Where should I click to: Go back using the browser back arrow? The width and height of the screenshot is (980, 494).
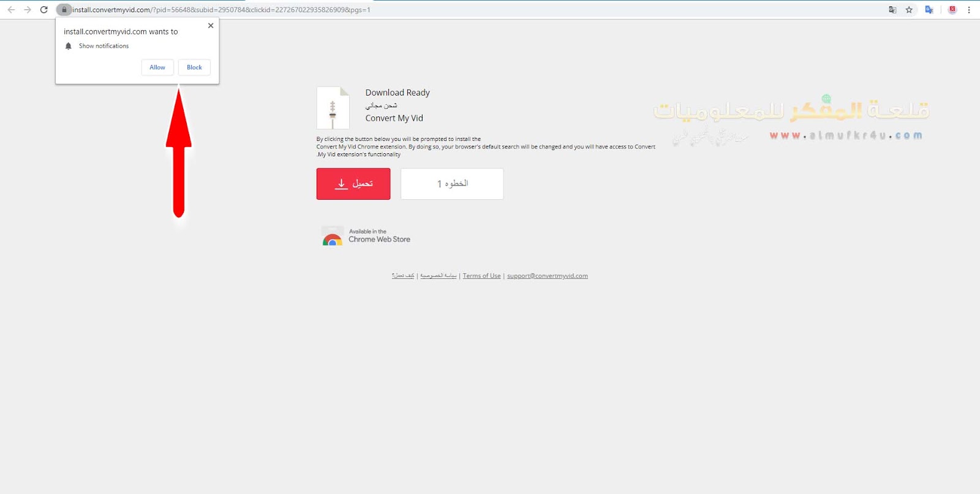point(11,10)
